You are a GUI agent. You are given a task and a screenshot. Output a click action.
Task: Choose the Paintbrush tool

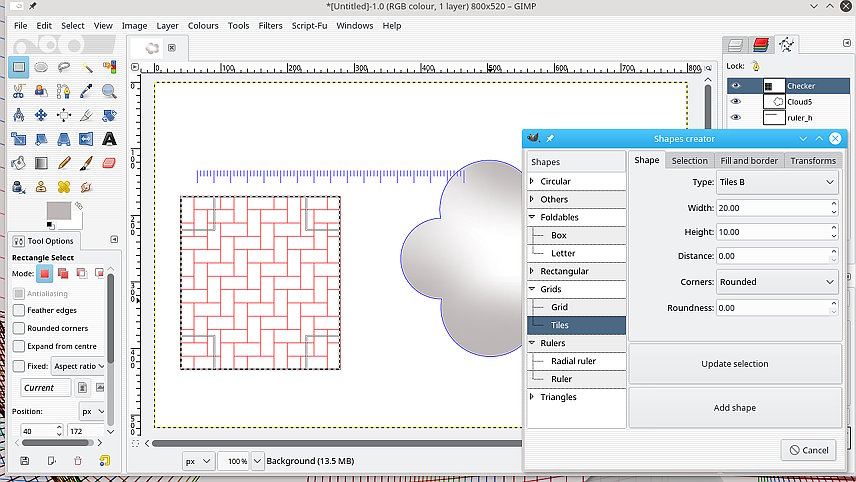87,162
